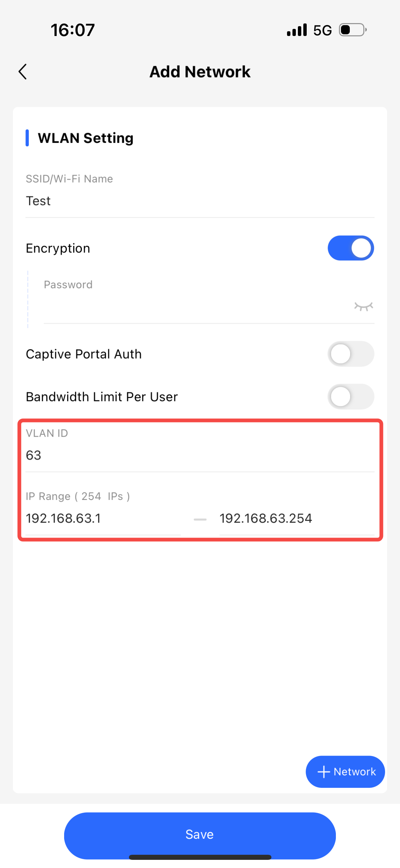Edit the VLAN ID field showing 63
Screen dimensions: 400x868
pos(200,455)
